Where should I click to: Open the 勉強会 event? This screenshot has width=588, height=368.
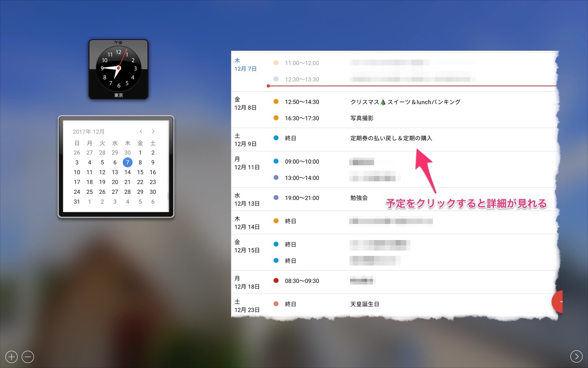359,198
